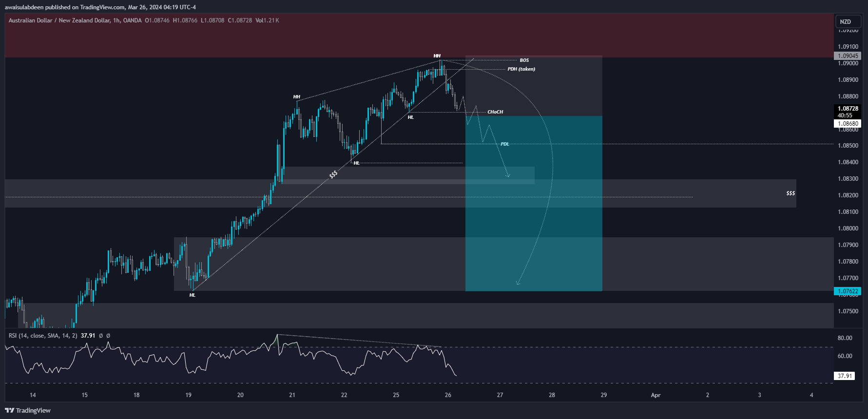Click the 80.00 level on the RSI axis
The width and height of the screenshot is (868, 419).
tap(845, 338)
